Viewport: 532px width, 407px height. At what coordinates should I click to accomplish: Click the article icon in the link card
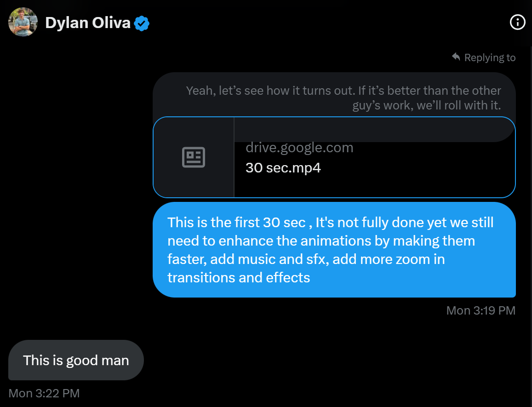(194, 157)
